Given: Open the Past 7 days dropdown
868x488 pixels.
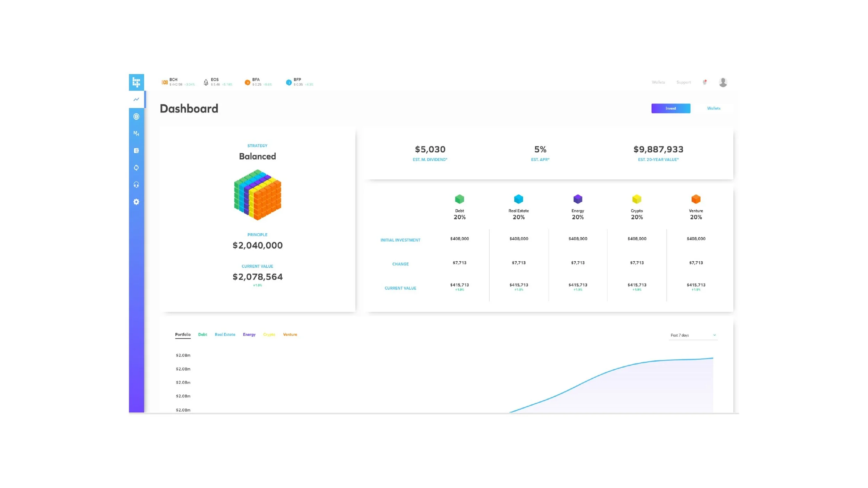Looking at the screenshot, I should pyautogui.click(x=693, y=335).
